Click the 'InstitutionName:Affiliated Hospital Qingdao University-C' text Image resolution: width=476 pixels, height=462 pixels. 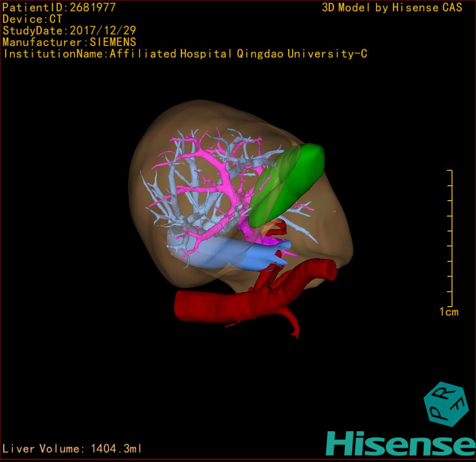[x=186, y=54]
